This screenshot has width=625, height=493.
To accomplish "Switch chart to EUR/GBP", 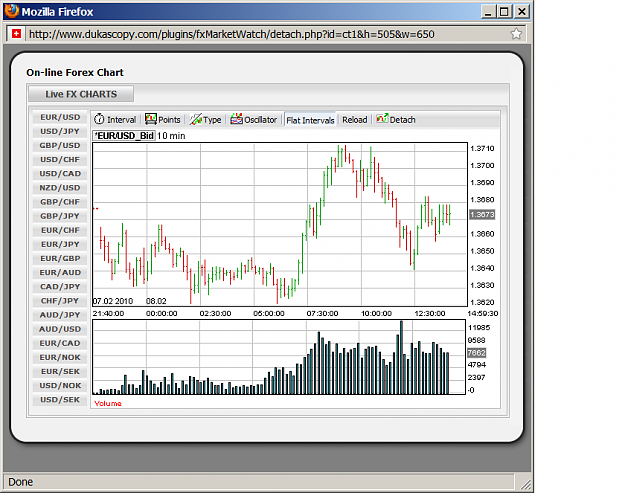I will point(60,259).
